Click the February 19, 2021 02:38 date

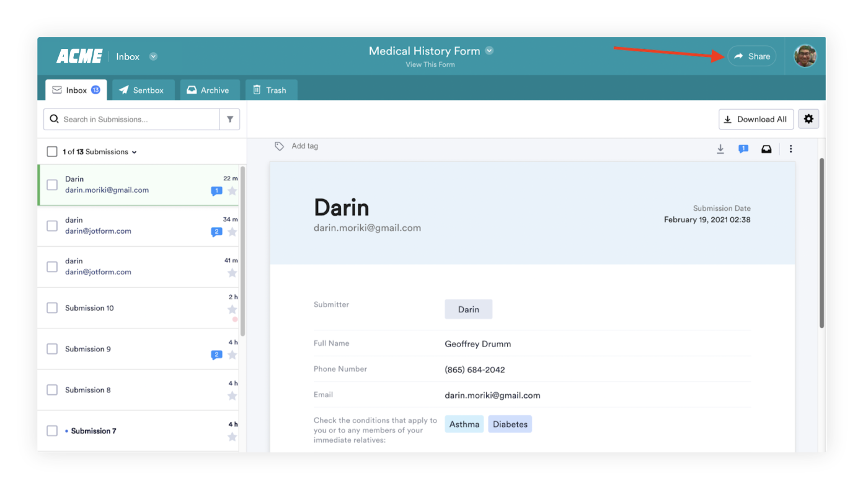[707, 219]
